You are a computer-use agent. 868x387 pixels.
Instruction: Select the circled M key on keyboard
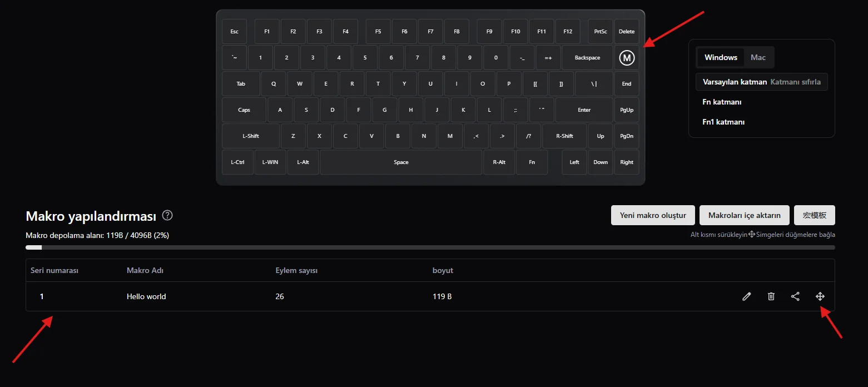click(x=627, y=57)
